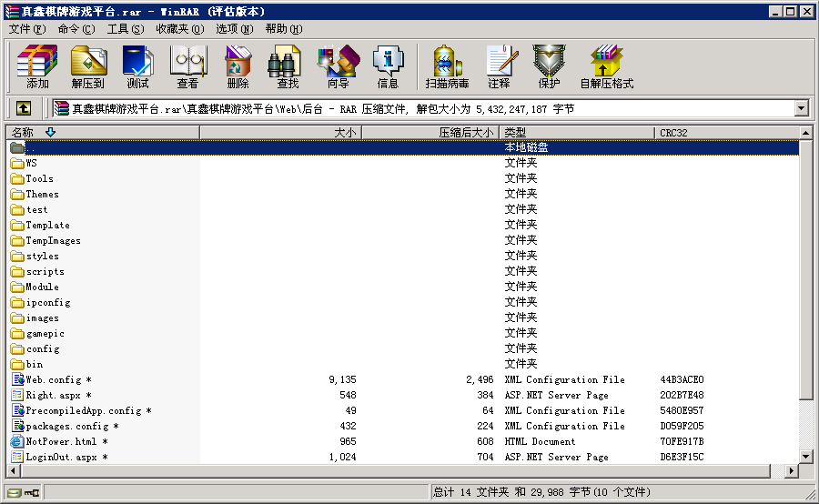Click the horizontal scrollbar right arrow
Screen dimensions: 819x504
tap(791, 470)
